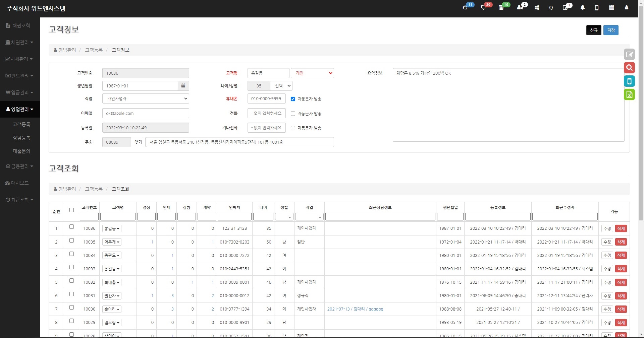Open the gender 선택 dropdown
644x338 pixels.
pos(281,86)
